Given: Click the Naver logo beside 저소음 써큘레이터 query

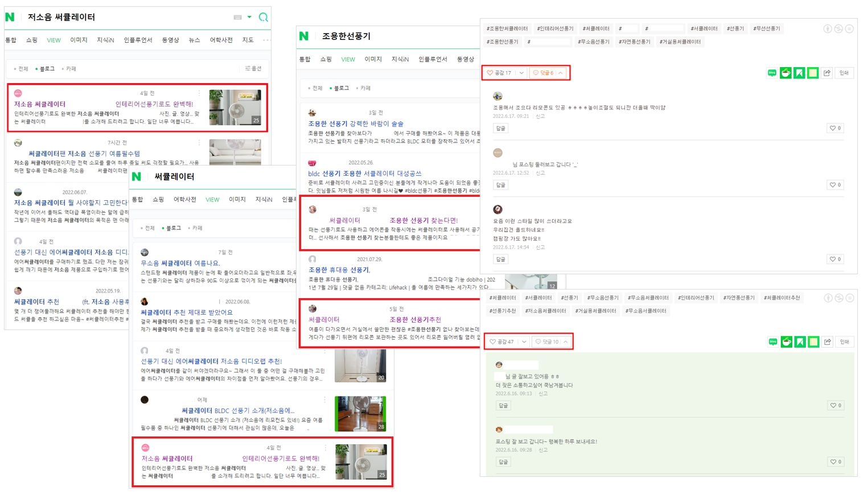Looking at the screenshot, I should pos(10,17).
